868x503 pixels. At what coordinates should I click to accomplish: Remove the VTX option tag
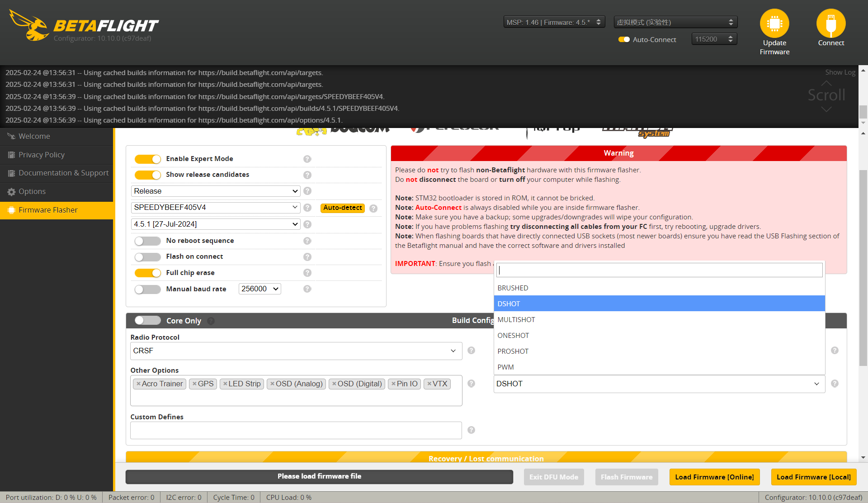(x=429, y=384)
